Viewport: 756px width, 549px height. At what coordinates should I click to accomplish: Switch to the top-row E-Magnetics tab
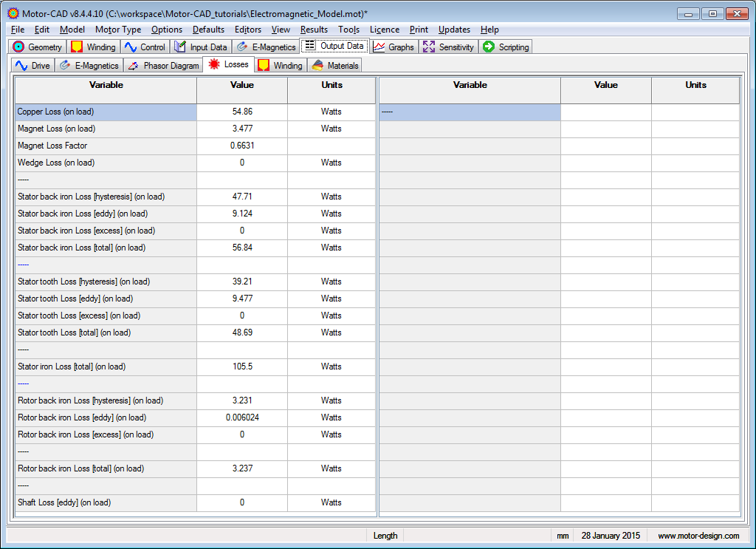266,47
